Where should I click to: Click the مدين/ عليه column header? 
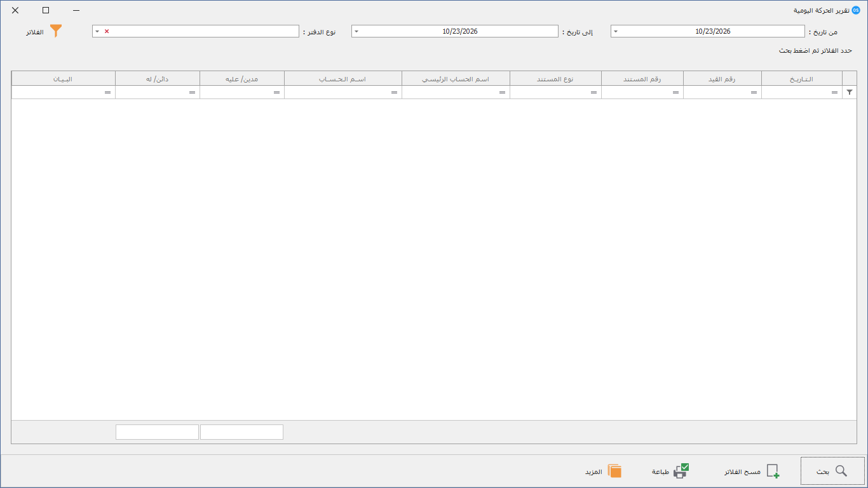coord(242,78)
